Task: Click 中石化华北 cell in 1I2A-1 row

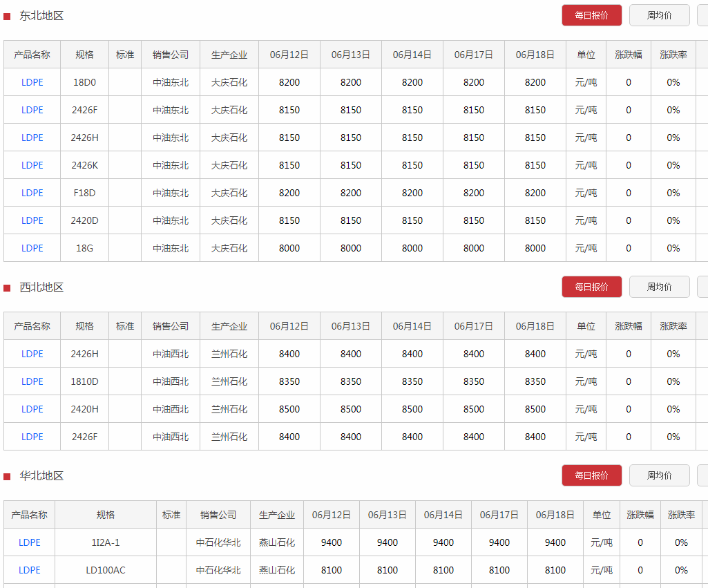Action: coord(218,542)
